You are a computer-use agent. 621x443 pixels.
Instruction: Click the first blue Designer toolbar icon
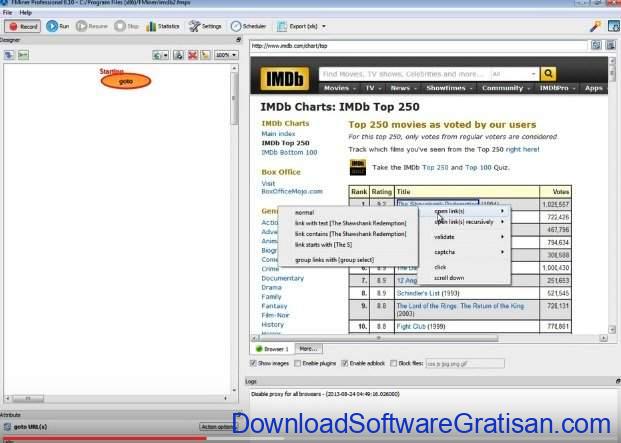[x=9, y=55]
